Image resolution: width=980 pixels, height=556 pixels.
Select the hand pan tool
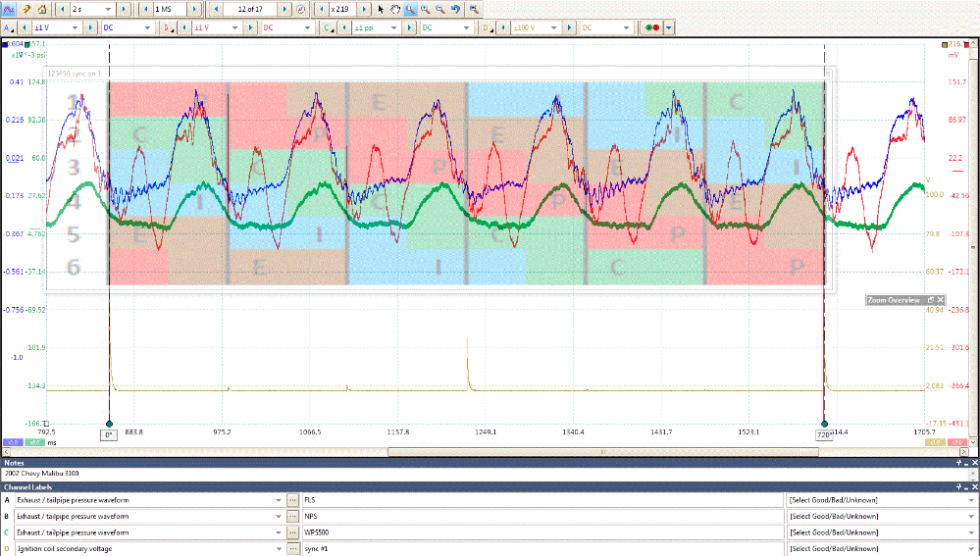pyautogui.click(x=395, y=8)
